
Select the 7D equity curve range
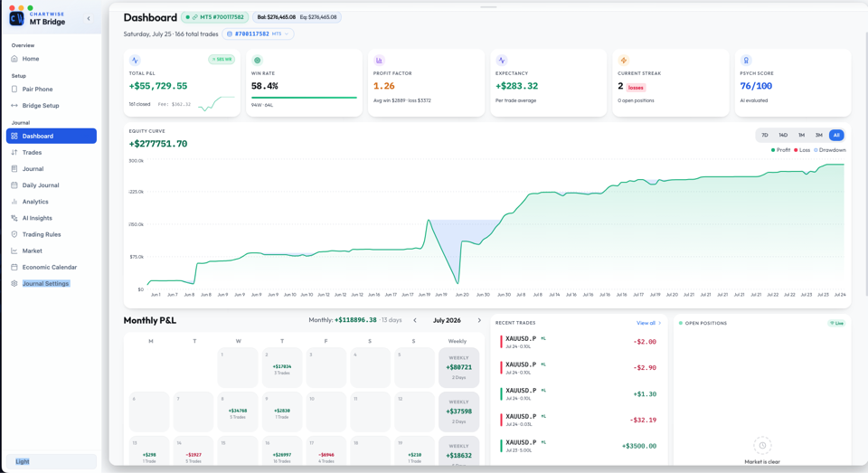pyautogui.click(x=765, y=135)
